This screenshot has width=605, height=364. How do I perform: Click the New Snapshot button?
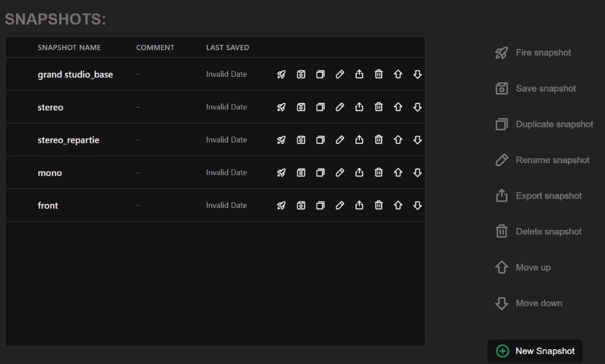coord(535,351)
